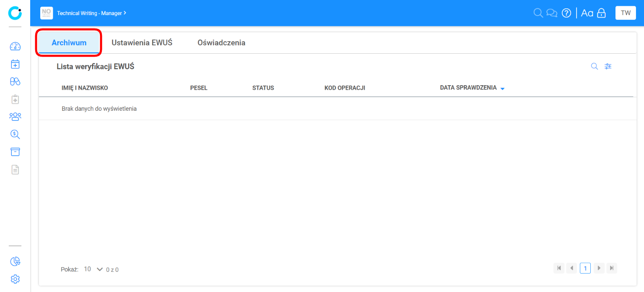Select page 1 in pagination
This screenshot has width=644, height=292.
point(585,268)
